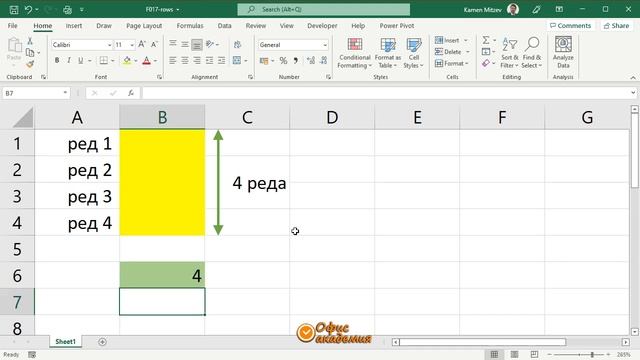The height and width of the screenshot is (360, 640).
Task: Click the Copy icon
Action: point(30,53)
